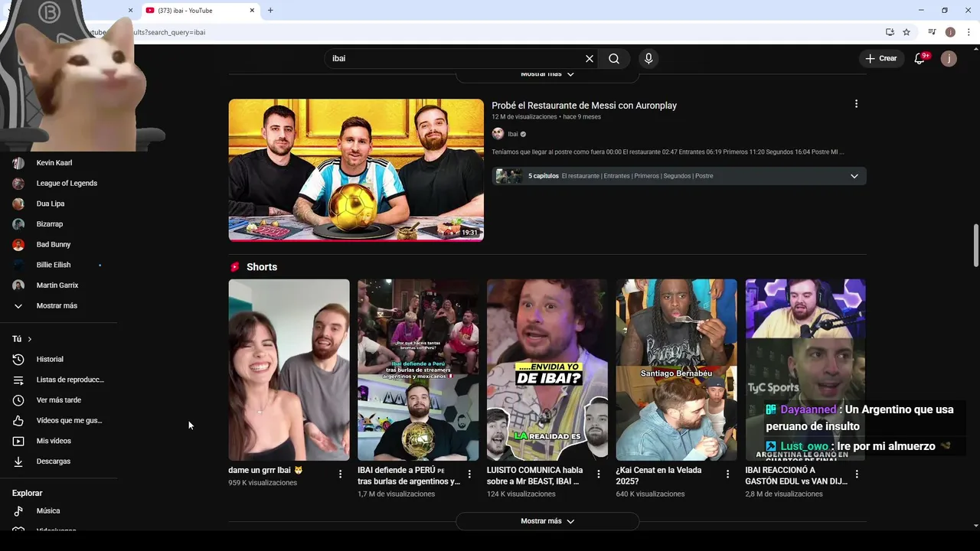Click the short title ¿Kai Cenat en la Velada 2025?
Screen dimensions: 980x551
[658, 476]
